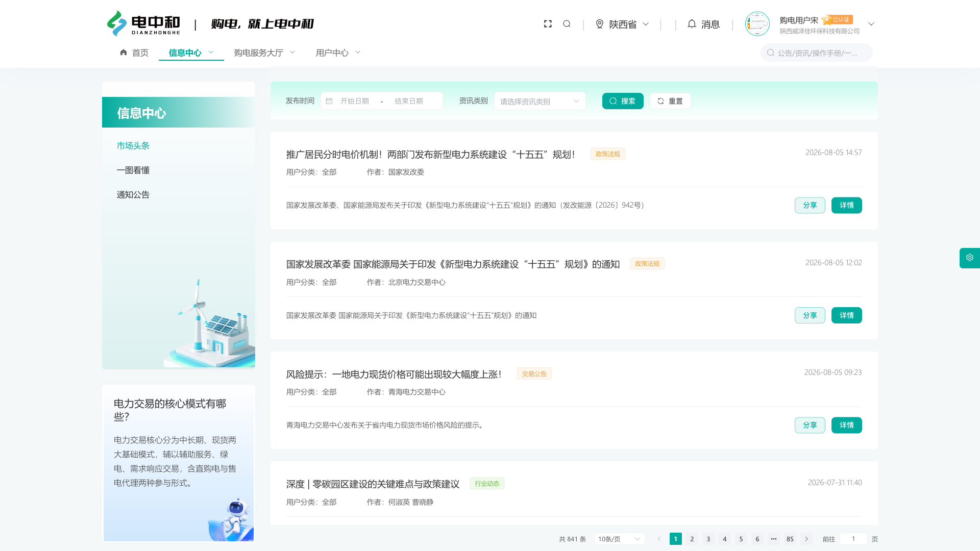
Task: Open article 深度 | 零碳园区建设的关键难点与政策建议
Action: (373, 484)
